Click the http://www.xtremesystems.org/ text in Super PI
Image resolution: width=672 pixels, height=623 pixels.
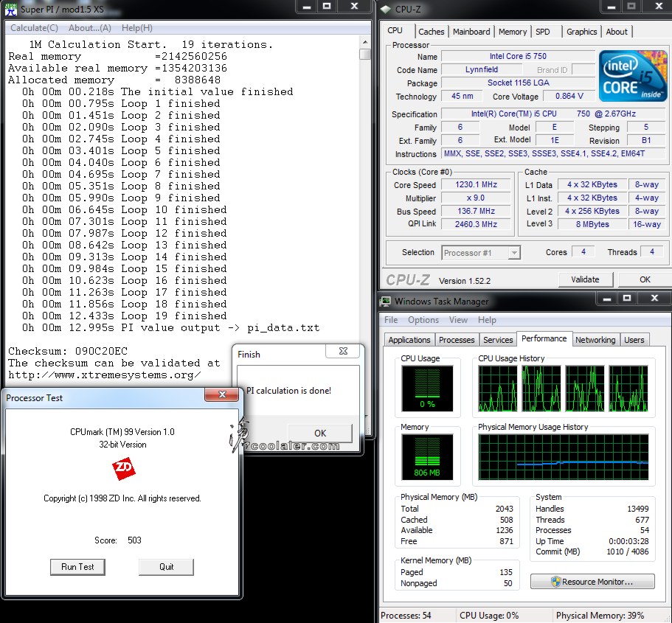104,375
